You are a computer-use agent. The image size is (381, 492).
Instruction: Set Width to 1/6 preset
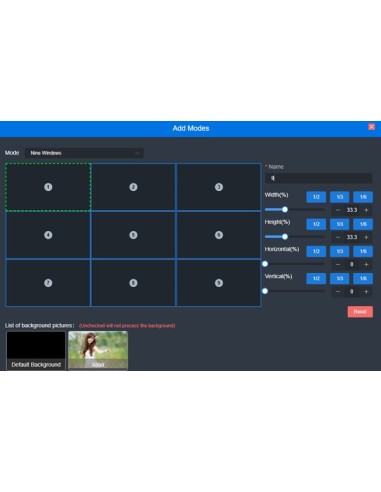coord(363,197)
